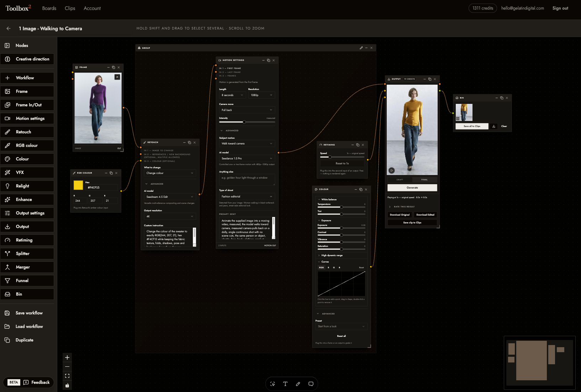Viewport: 581px width, 392px height.
Task: Click the Hex input field showing #F4CF15
Action: pos(101,187)
